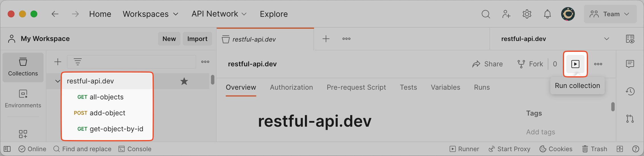Image resolution: width=644 pixels, height=156 pixels.
Task: Go to Home
Action: 100,14
